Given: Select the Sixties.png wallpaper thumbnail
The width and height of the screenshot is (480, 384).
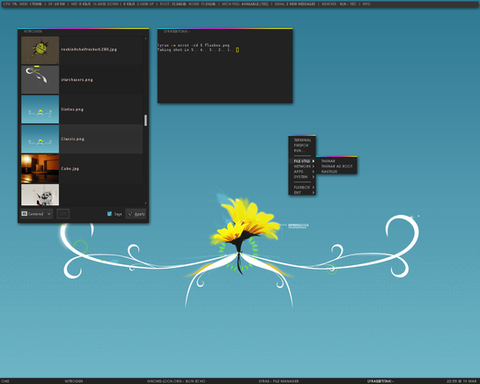Looking at the screenshot, I should coord(40,109).
